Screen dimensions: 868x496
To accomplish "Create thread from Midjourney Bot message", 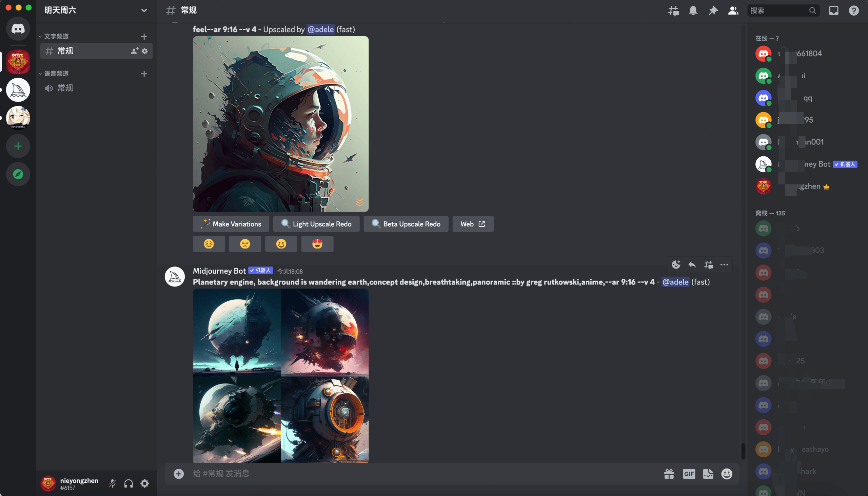I will click(x=708, y=265).
